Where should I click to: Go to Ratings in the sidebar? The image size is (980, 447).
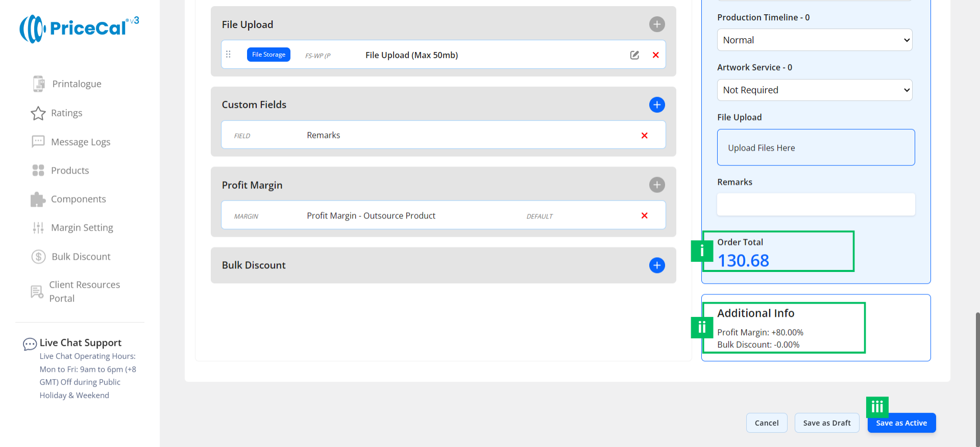[x=66, y=113]
